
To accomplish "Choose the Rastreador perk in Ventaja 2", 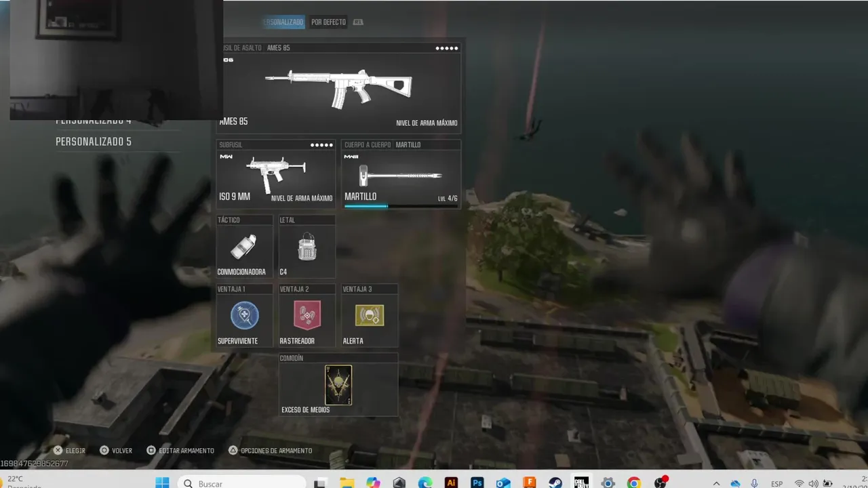I will pyautogui.click(x=307, y=316).
